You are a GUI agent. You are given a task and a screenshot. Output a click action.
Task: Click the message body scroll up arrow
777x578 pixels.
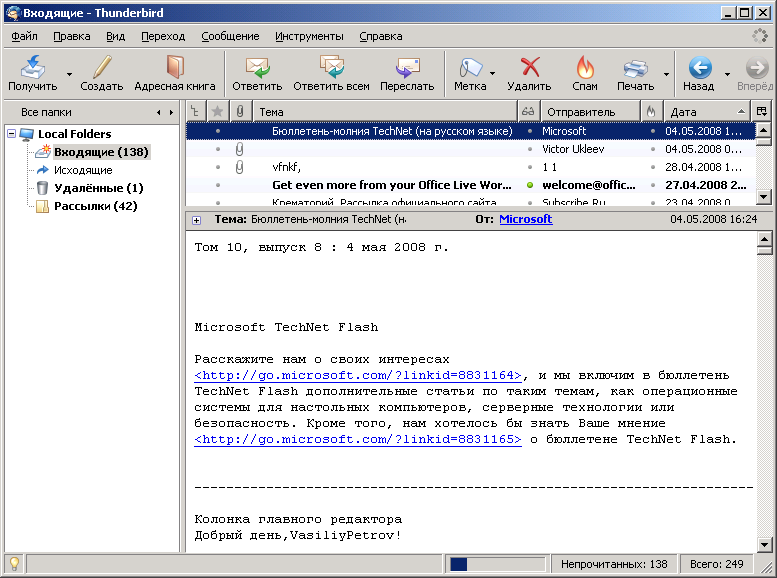coord(764,239)
